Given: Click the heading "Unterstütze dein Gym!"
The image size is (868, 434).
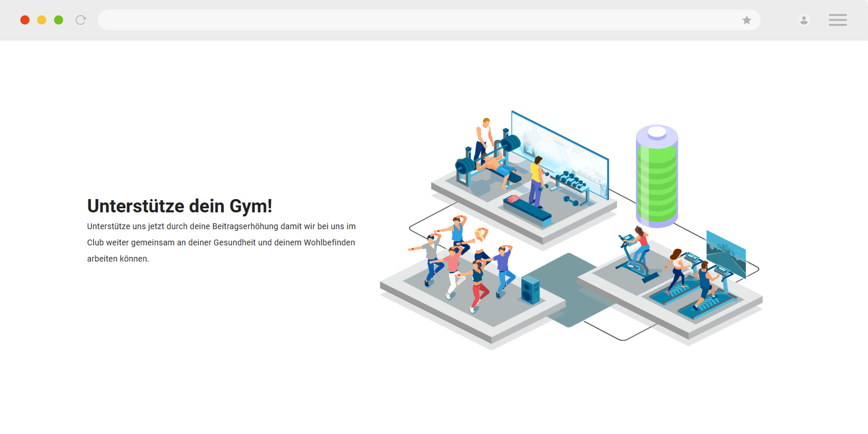Looking at the screenshot, I should (179, 206).
